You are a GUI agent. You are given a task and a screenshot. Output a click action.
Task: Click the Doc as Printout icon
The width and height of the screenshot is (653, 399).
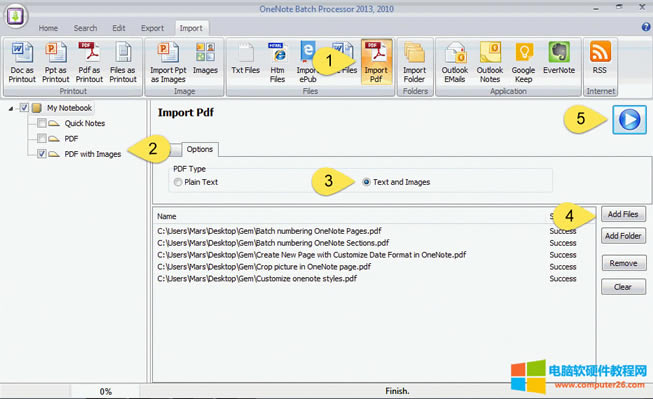click(22, 62)
